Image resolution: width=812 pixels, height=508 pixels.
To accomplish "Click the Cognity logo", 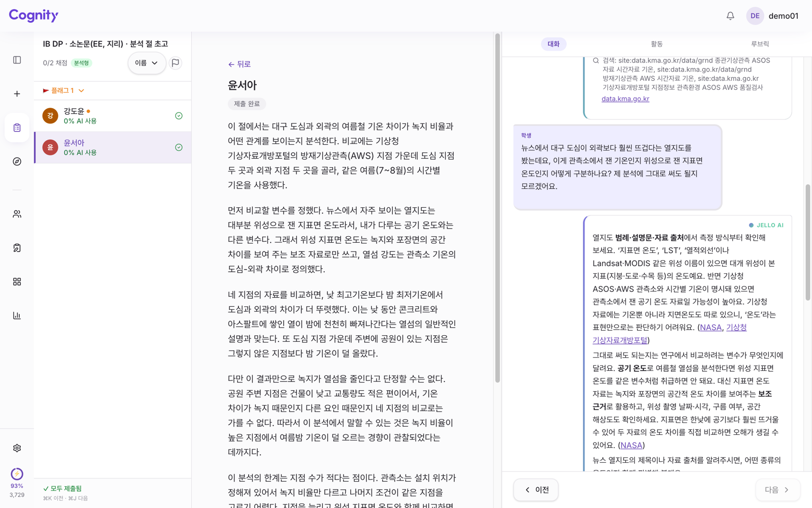I will point(33,16).
